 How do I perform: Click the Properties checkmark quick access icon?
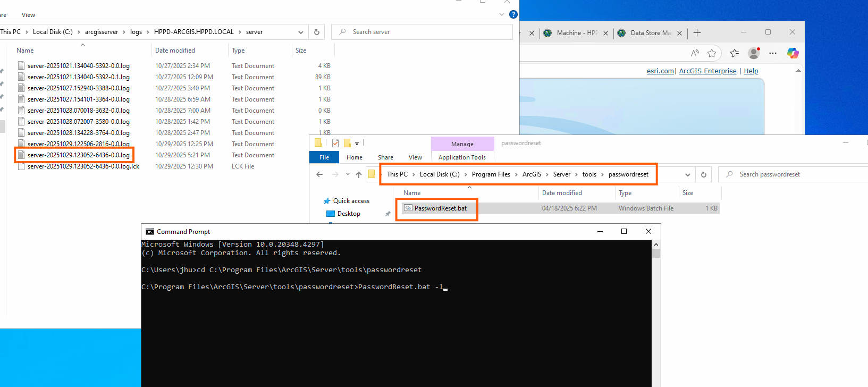coord(335,143)
